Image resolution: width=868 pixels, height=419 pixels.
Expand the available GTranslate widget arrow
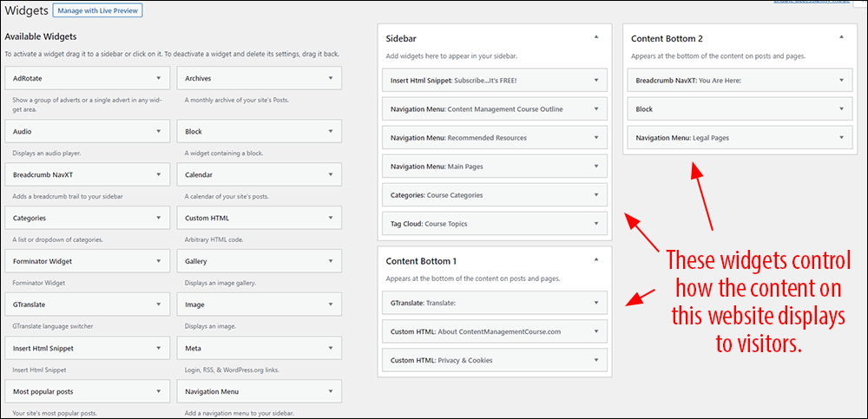point(158,304)
